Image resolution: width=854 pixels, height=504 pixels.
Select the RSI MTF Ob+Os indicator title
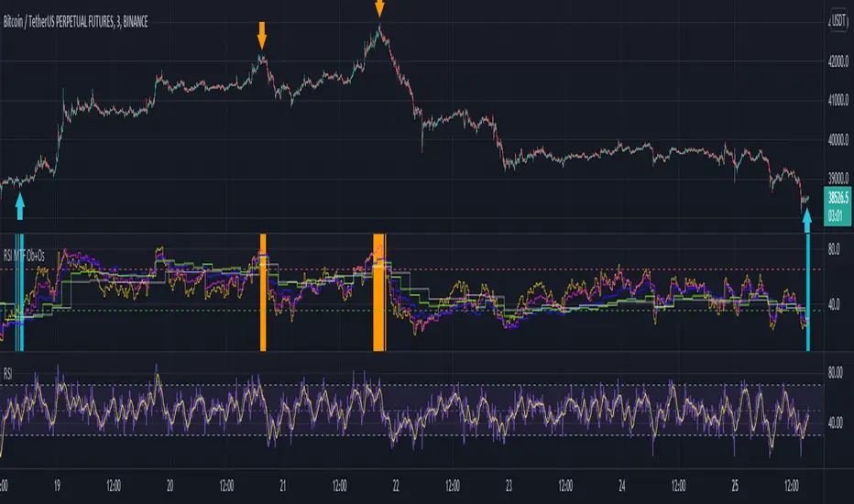pyautogui.click(x=24, y=256)
